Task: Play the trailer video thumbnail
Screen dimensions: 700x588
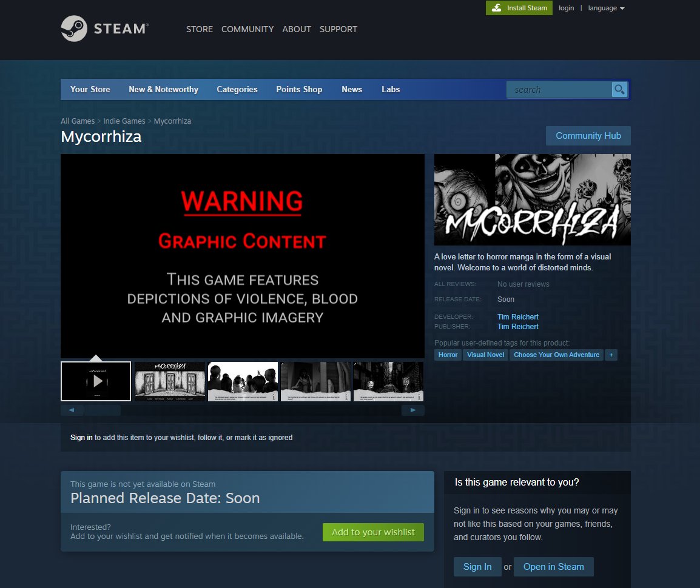Action: click(96, 381)
